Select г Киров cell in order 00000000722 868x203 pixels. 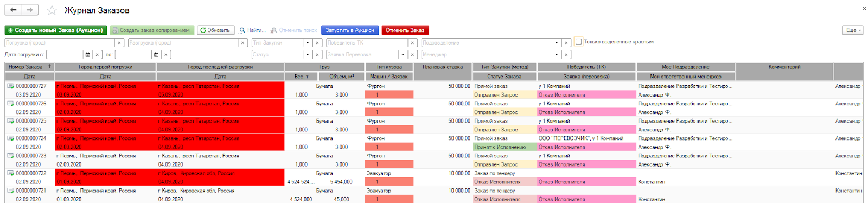[x=220, y=173]
